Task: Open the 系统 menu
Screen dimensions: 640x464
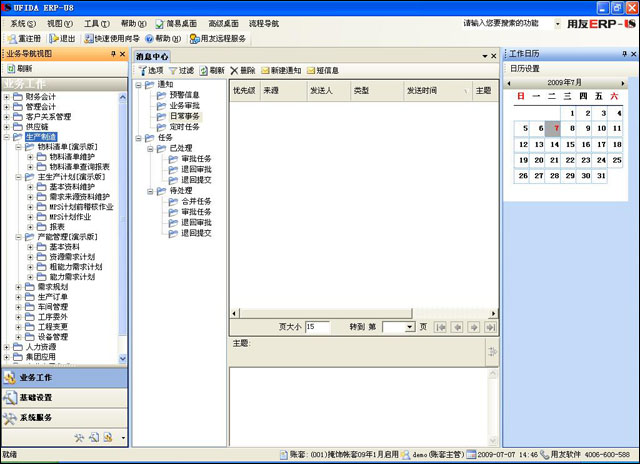Action: pos(23,24)
